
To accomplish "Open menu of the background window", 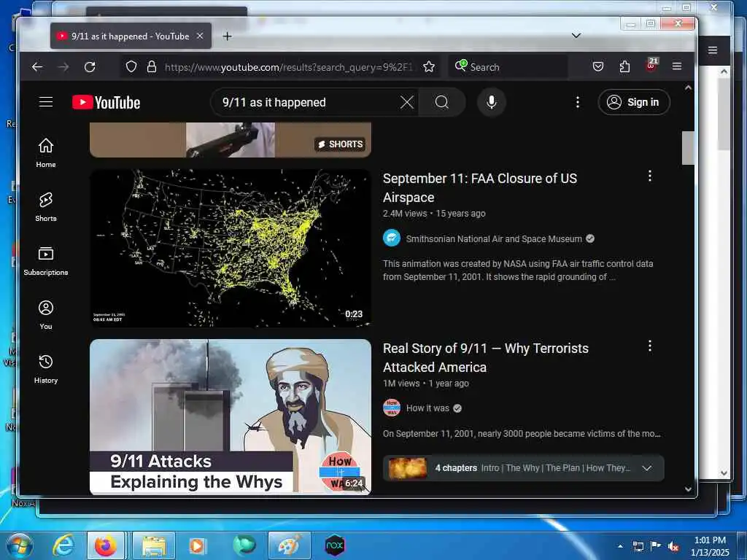I will click(x=712, y=50).
